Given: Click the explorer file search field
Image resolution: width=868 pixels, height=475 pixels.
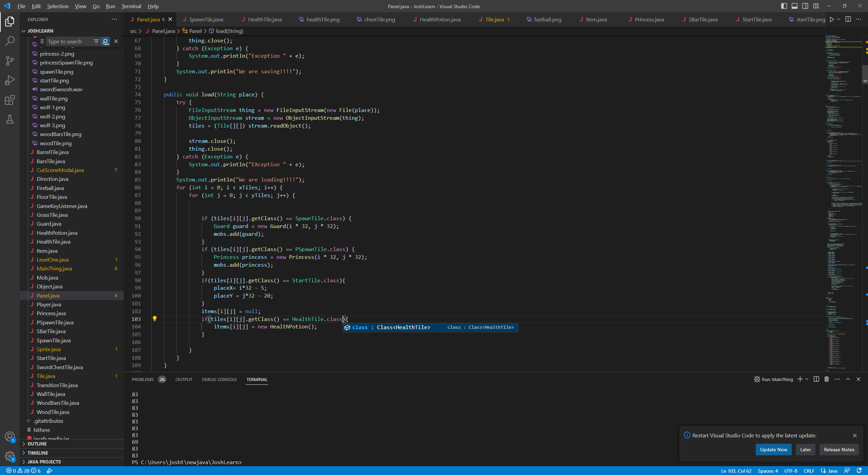Looking at the screenshot, I should (68, 41).
